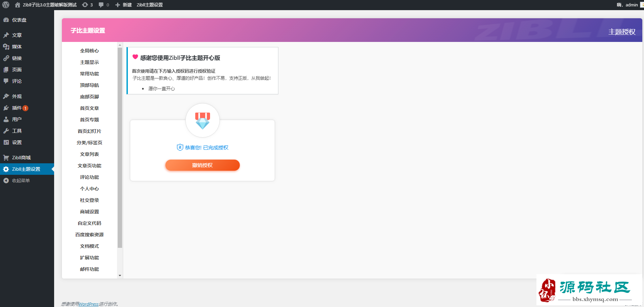Go to 媒体 in the sidebar
Viewport: 644px width, 307px height.
coord(27,47)
